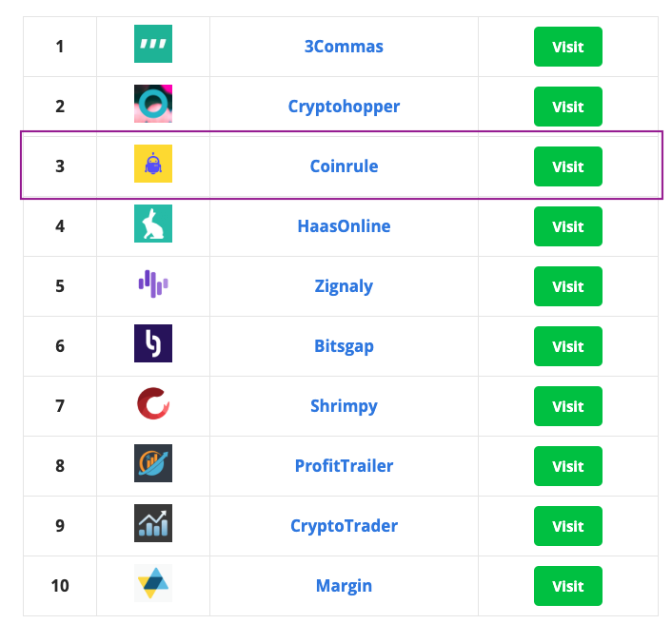Open the Zignaly name link

pos(344,286)
